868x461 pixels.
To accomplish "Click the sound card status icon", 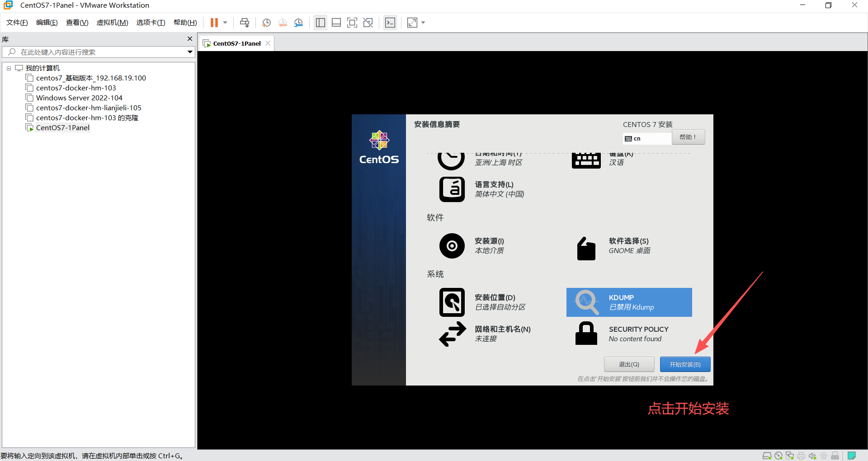I will (x=812, y=456).
